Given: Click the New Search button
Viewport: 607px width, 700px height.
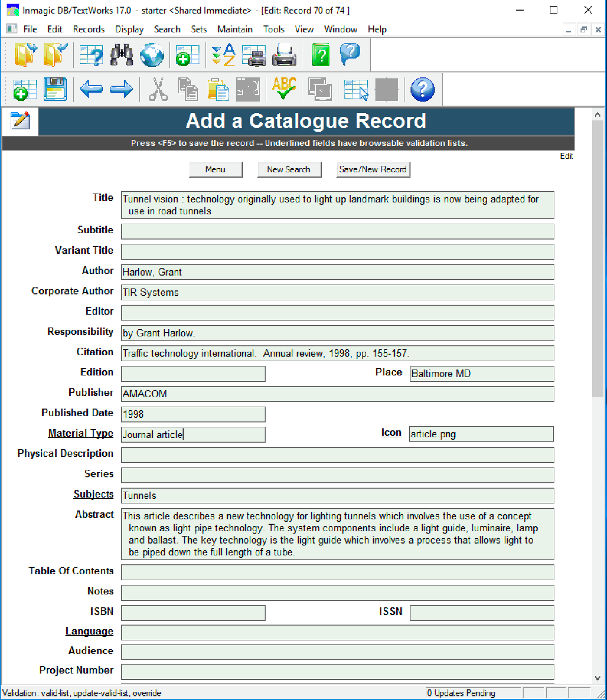Looking at the screenshot, I should point(289,169).
